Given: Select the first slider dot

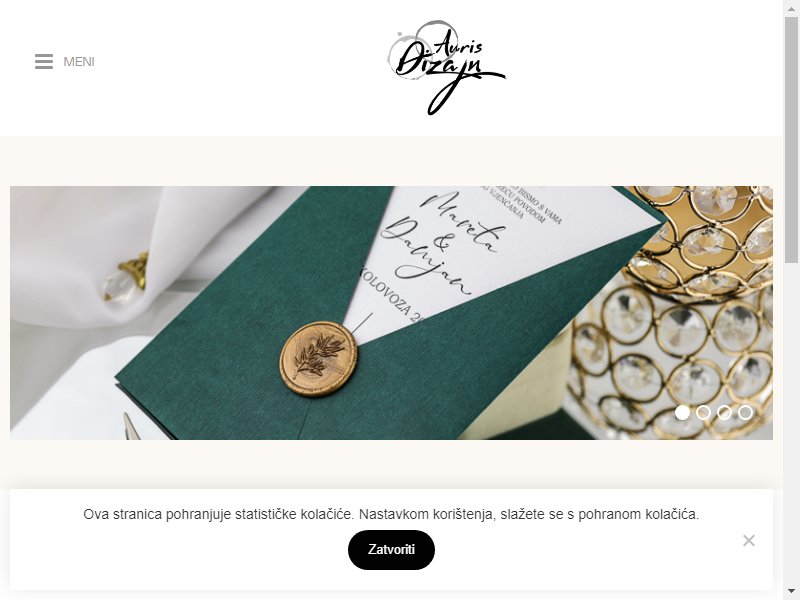Looking at the screenshot, I should pos(682,412).
